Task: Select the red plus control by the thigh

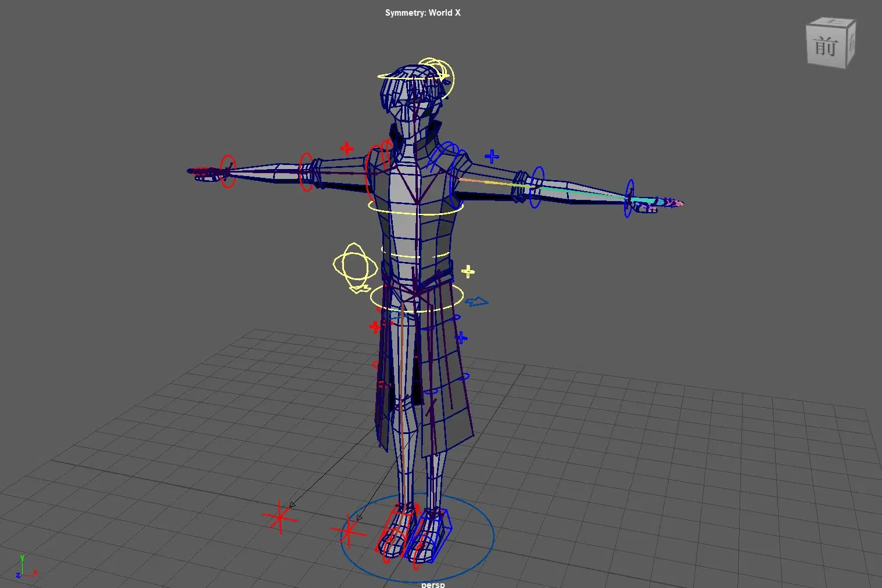Action: click(375, 327)
